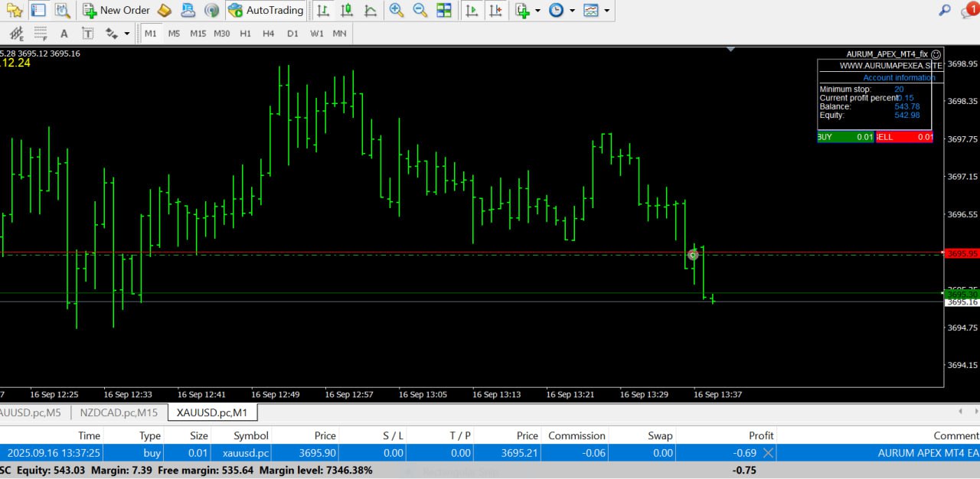Toggle the chart shift icon
This screenshot has width=980, height=479.
[496, 11]
